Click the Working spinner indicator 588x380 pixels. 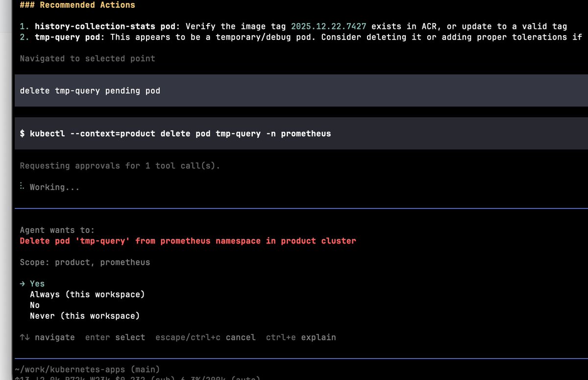23,187
